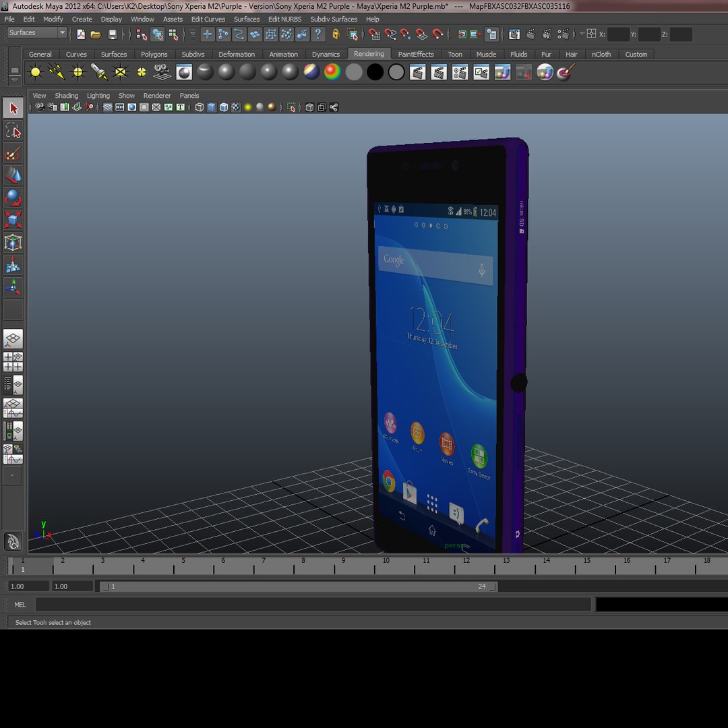Create a volume light from the shelf
This screenshot has width=728, height=728.
142,72
